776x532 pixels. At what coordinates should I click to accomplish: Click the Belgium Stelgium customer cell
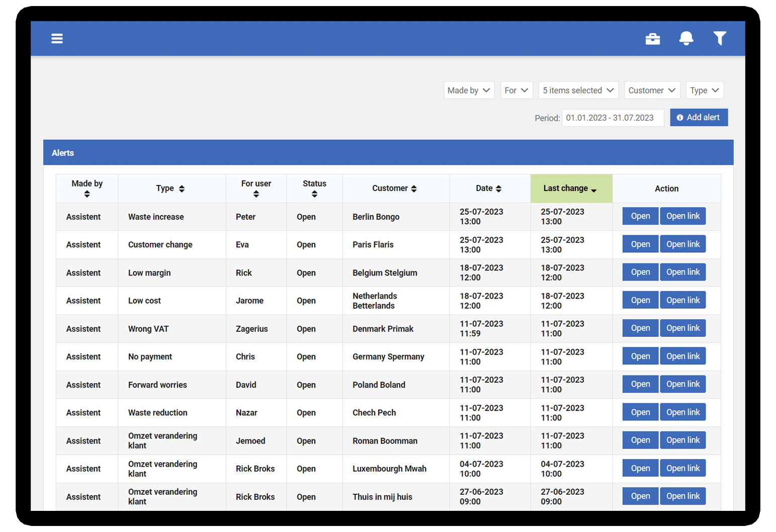[x=396, y=273]
